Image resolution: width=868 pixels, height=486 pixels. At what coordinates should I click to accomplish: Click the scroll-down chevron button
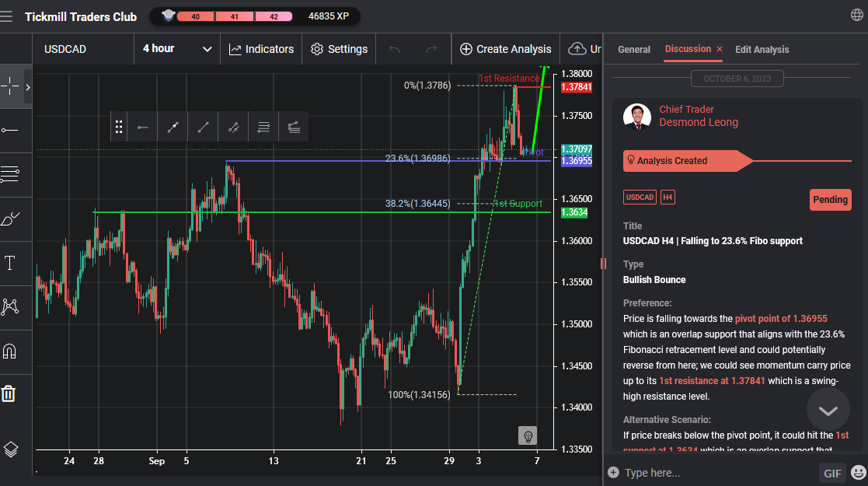coord(828,410)
